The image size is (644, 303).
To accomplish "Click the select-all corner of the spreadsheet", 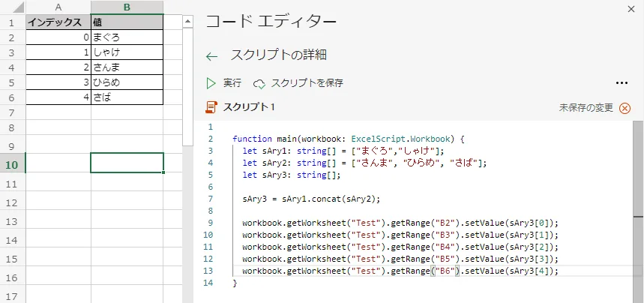I will click(13, 7).
